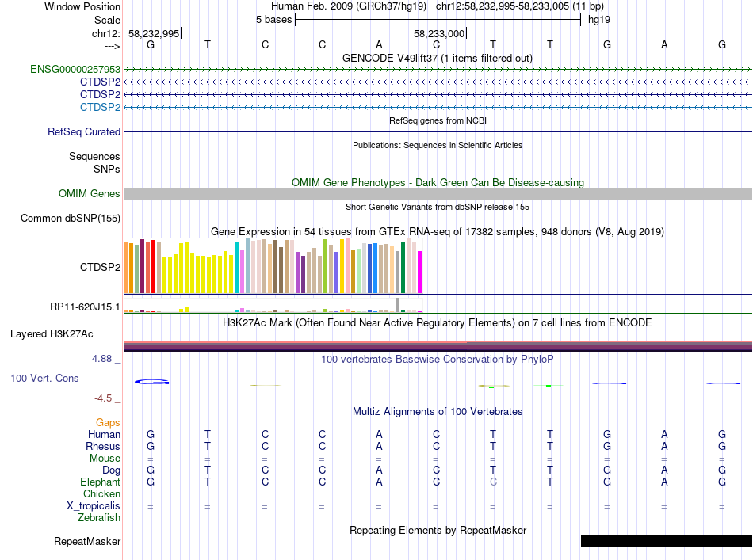753x560 pixels.
Task: Click the tall gray bar in RP11-620J15.1 chart
Action: (397, 305)
